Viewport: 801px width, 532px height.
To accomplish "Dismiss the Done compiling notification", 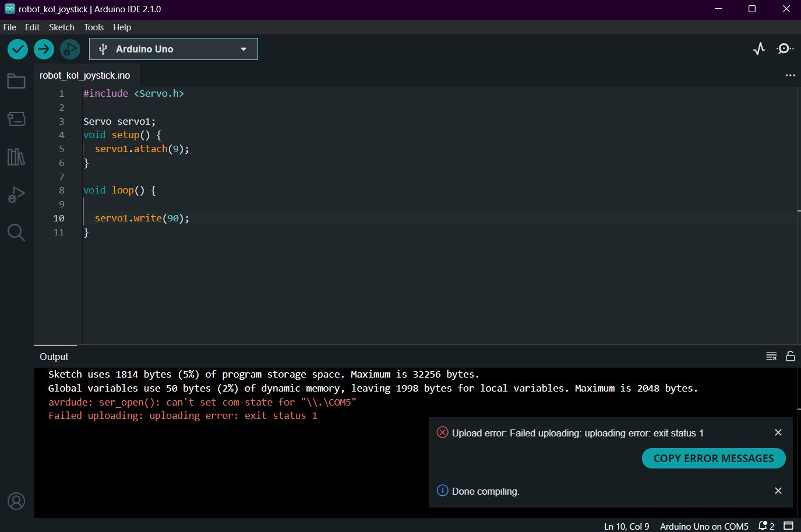I will pyautogui.click(x=778, y=491).
